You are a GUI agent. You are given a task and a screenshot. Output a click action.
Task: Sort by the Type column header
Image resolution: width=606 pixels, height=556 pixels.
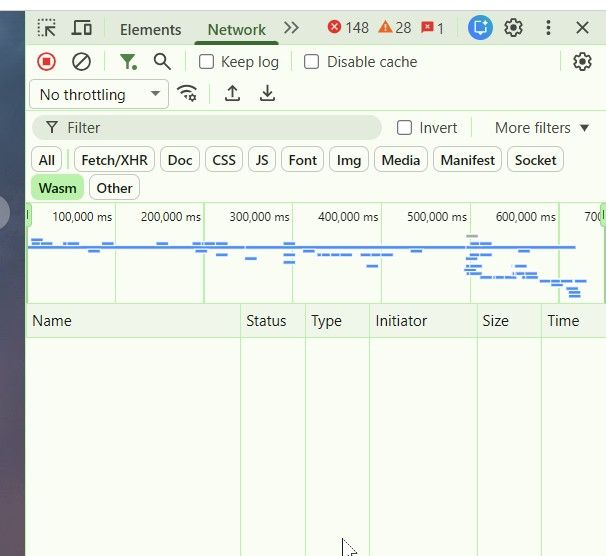pos(337,321)
